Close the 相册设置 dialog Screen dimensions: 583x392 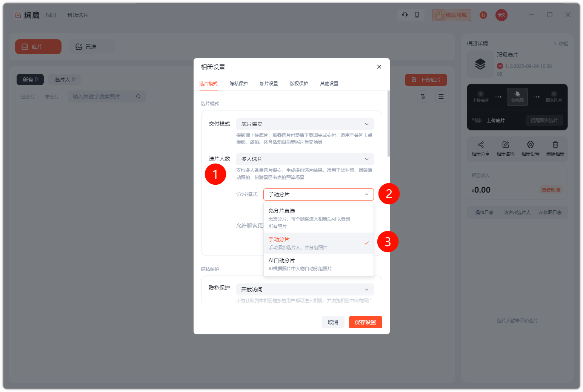click(379, 67)
